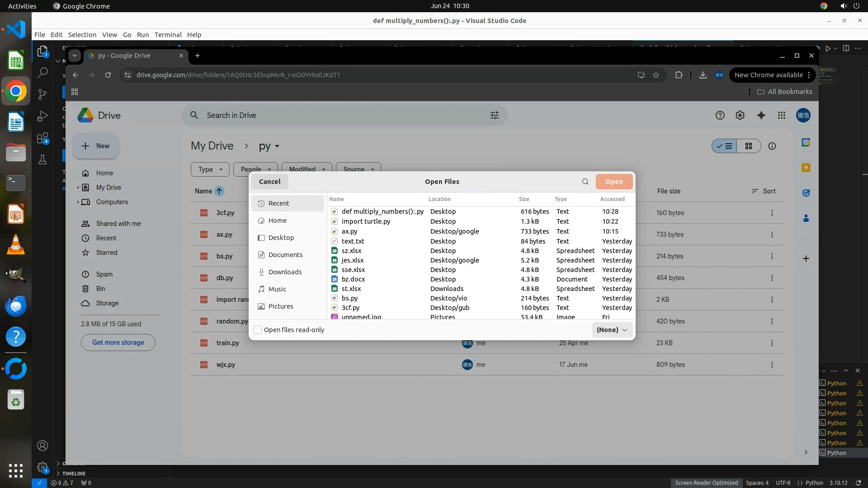Open the Type filter dropdown
The image size is (868, 488).
click(x=210, y=169)
